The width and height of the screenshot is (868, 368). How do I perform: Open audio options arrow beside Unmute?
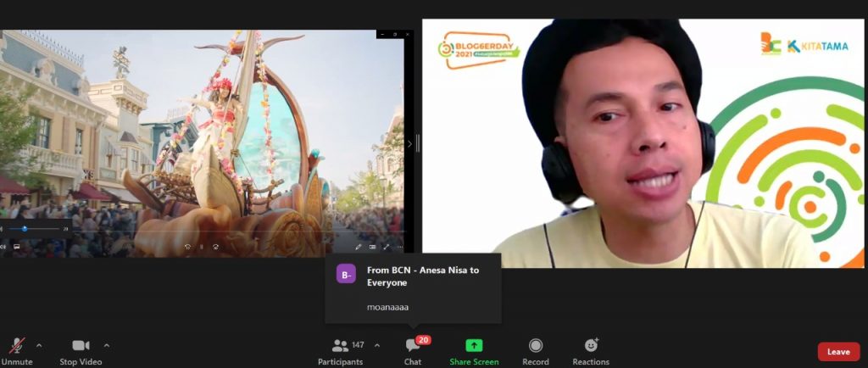pos(39,345)
